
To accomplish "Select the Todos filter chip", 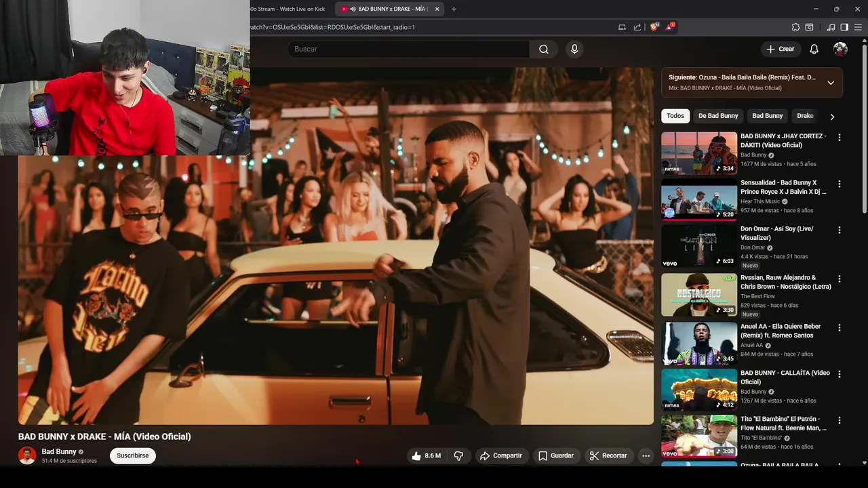I will (675, 116).
